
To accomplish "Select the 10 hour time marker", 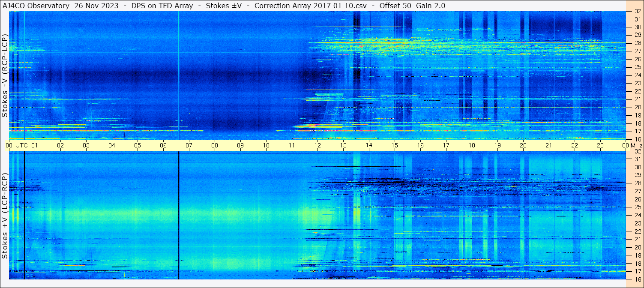I will pyautogui.click(x=266, y=145).
